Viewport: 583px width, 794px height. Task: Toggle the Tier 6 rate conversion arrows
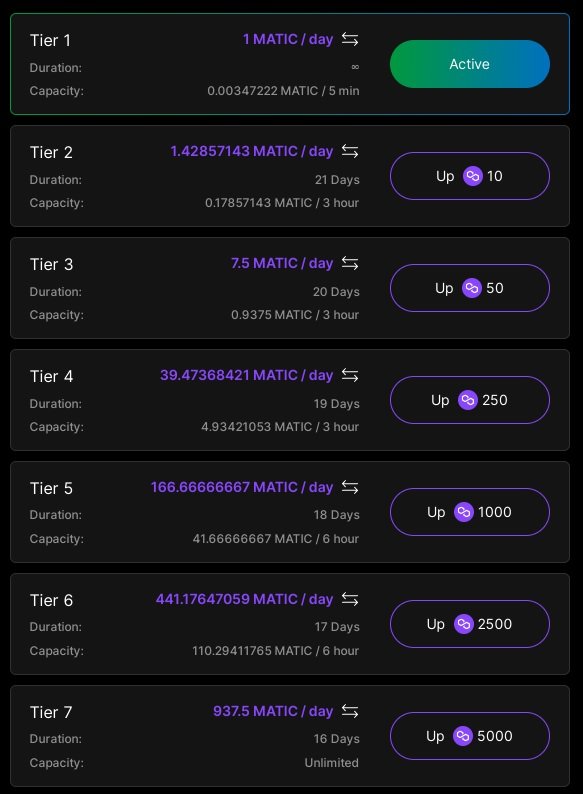pyautogui.click(x=350, y=599)
